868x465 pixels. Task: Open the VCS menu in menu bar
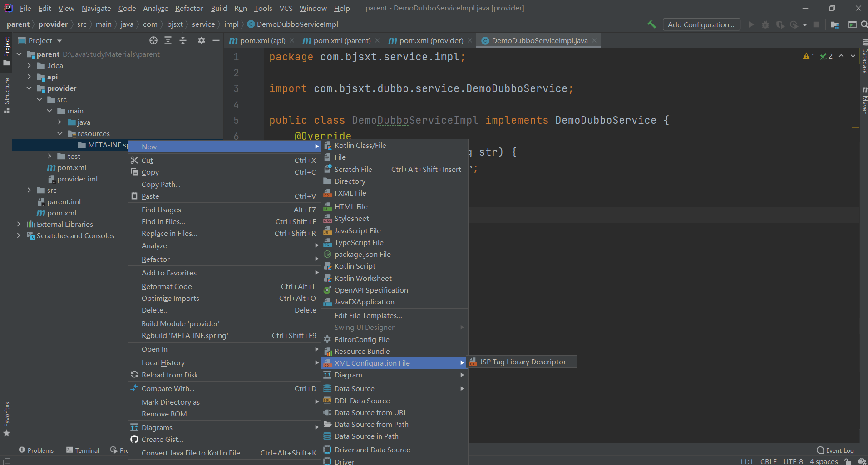pos(286,8)
